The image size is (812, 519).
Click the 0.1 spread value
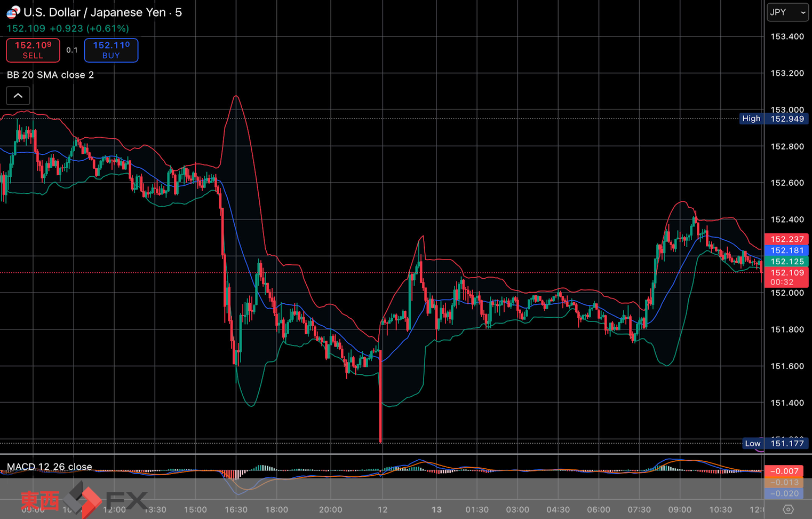72,50
